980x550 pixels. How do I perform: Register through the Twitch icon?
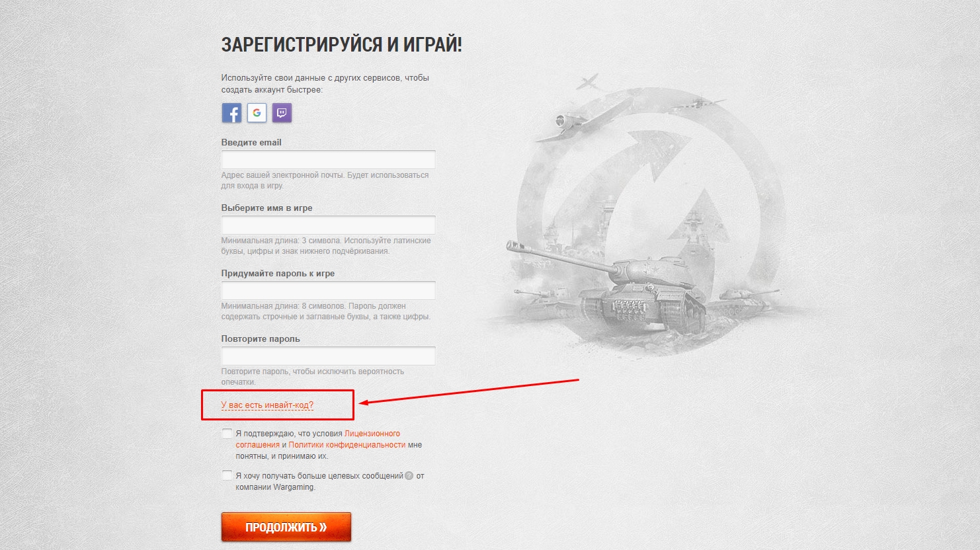pos(282,113)
